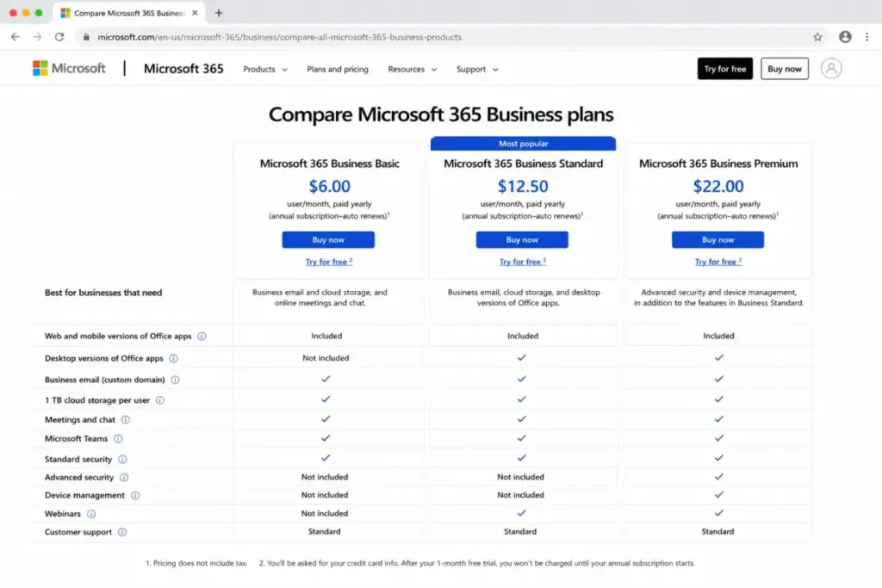Click Pricing does not include tax footnote
Viewport: 882px width, 588px height.
(196, 563)
